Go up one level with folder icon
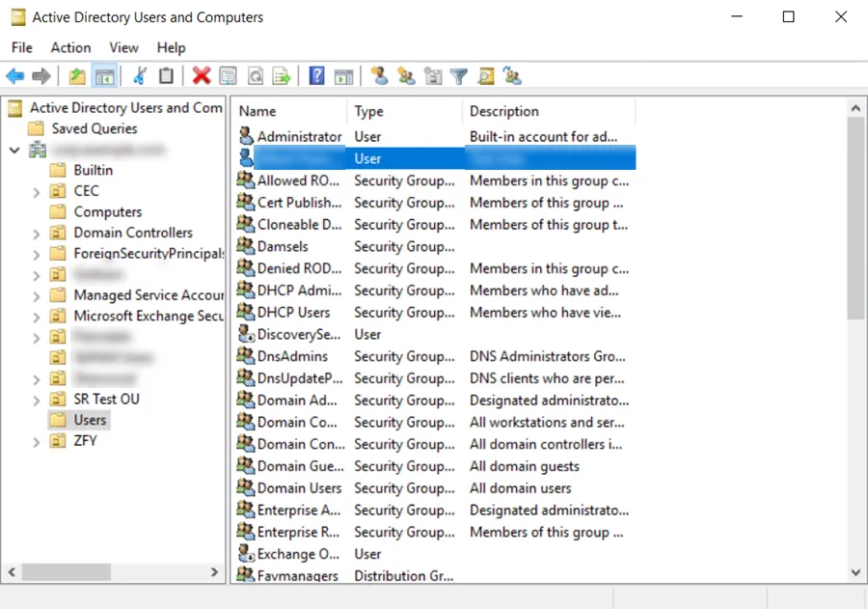868x609 pixels. point(77,76)
